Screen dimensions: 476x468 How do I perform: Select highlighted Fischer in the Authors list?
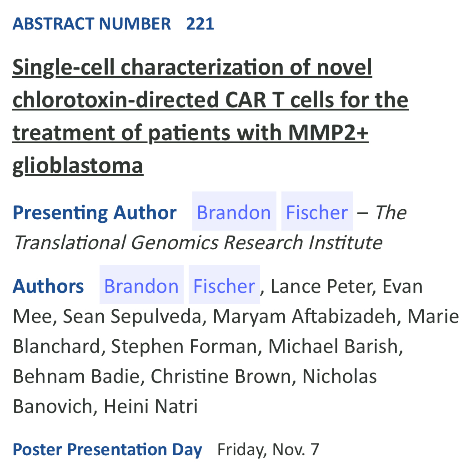(224, 286)
